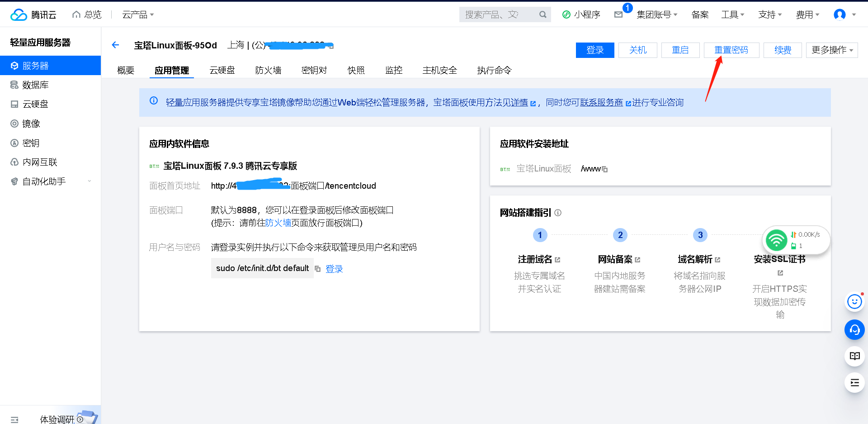This screenshot has width=868, height=424.
Task: Click the 防火墙 link in port hint
Action: [278, 223]
